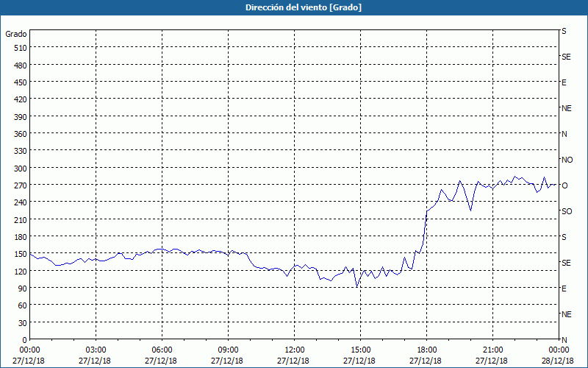The height and width of the screenshot is (368, 588).
Task: Click the 420 value on the left axis
Action: click(21, 99)
